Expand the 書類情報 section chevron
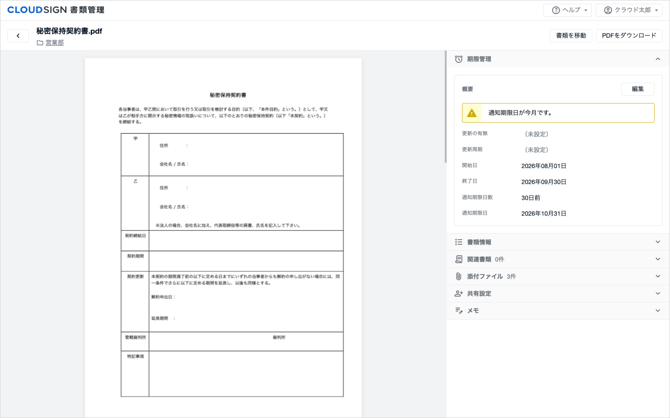This screenshot has height=418, width=670. [x=658, y=242]
